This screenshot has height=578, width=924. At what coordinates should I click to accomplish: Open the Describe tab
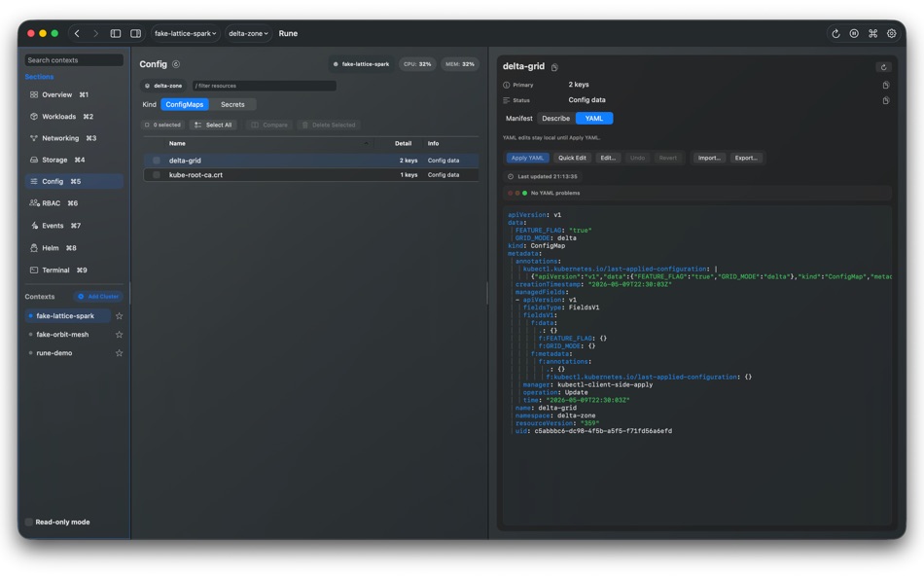(555, 119)
